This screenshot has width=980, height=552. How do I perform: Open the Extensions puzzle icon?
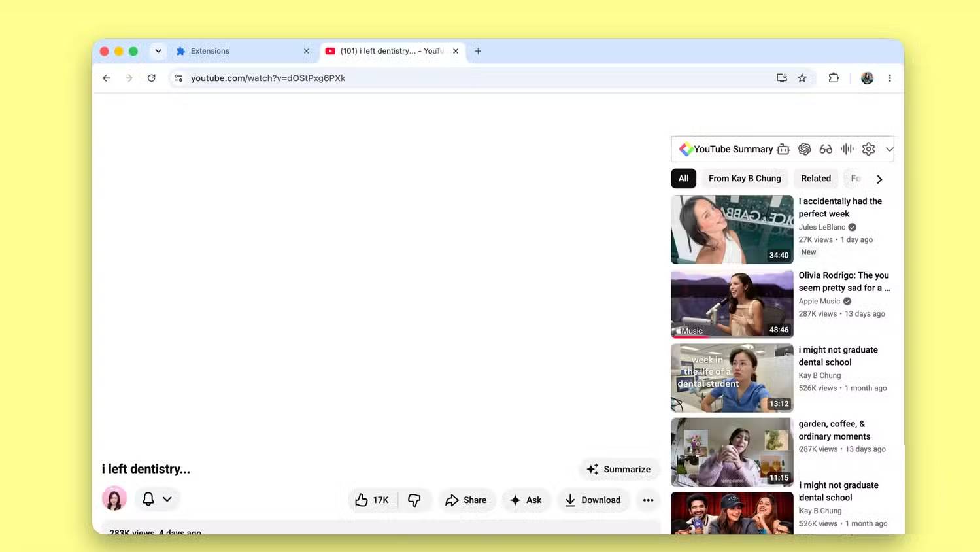[x=834, y=78]
